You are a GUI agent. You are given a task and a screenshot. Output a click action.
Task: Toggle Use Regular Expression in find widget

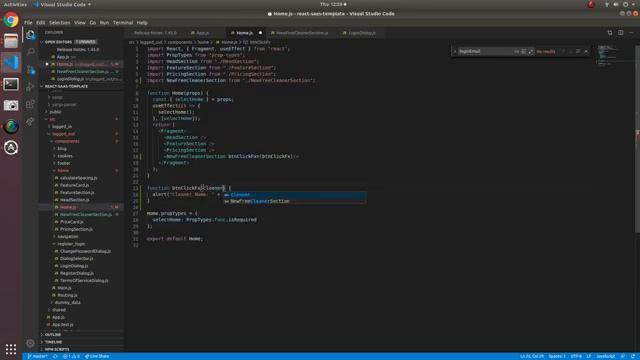(x=531, y=51)
